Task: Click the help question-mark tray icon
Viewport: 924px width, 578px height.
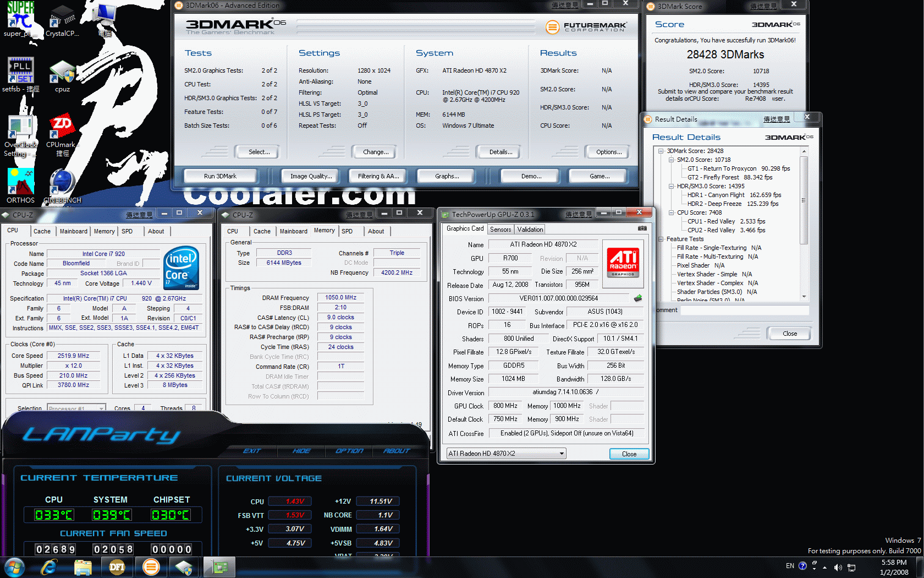Action: 802,566
